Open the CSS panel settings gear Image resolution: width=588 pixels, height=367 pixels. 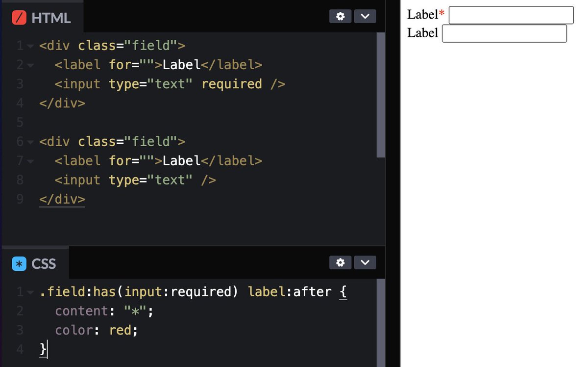click(x=340, y=262)
